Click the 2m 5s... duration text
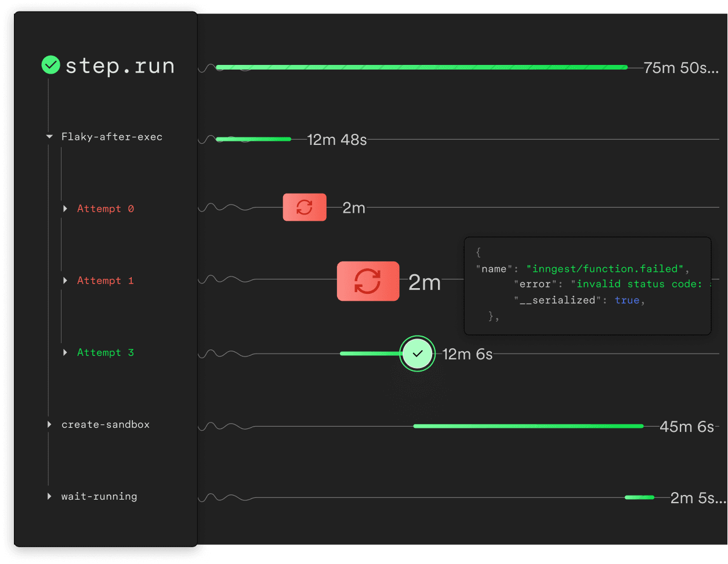Image resolution: width=728 pixels, height=564 pixels. point(698,498)
